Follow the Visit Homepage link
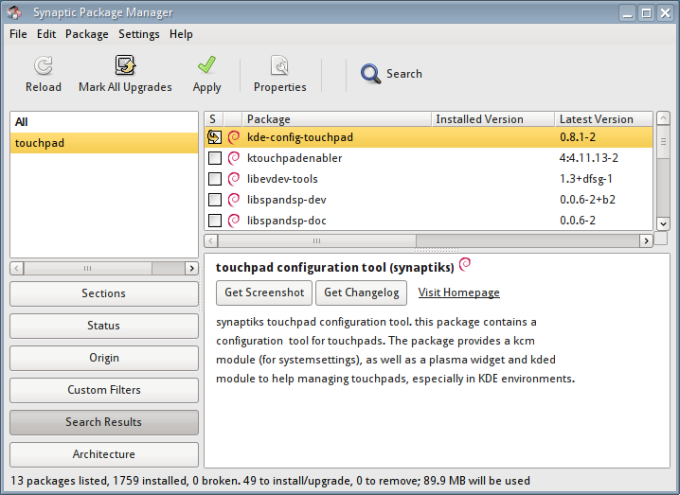The image size is (680, 495). (x=459, y=293)
